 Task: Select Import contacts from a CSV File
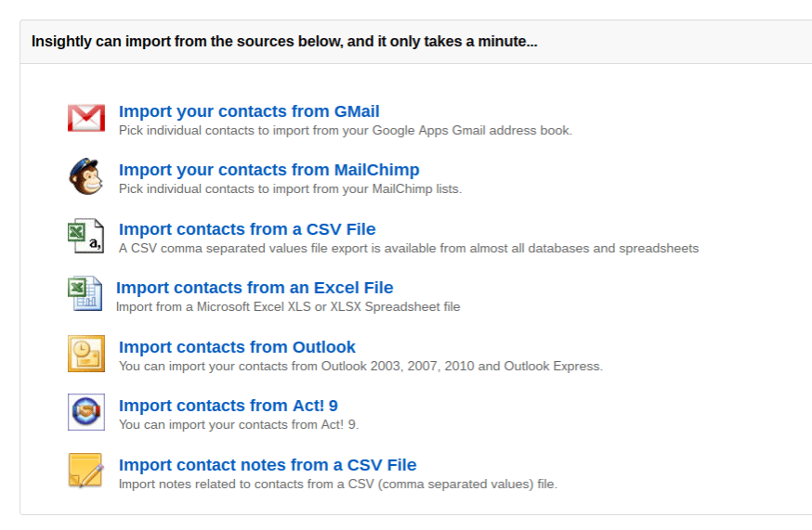(x=247, y=228)
